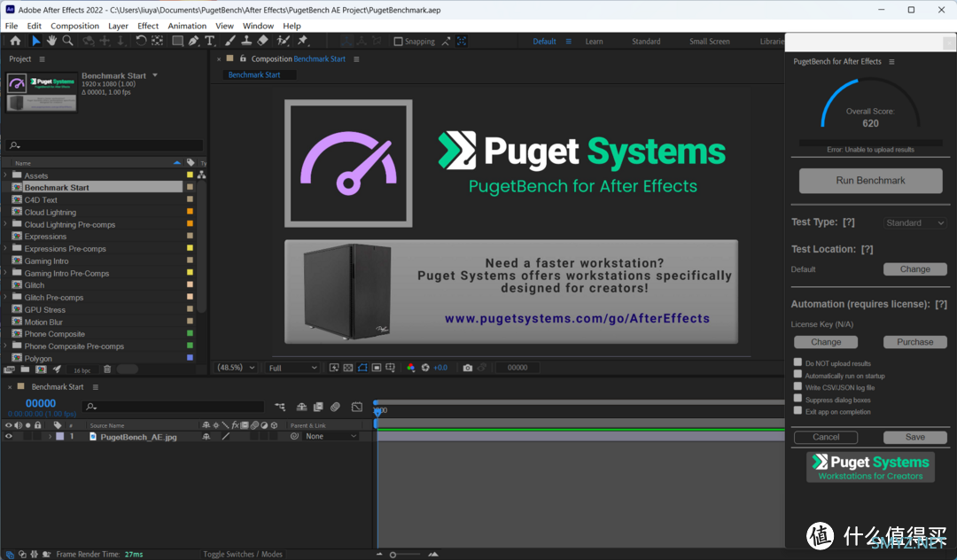
Task: Select the Clone Stamp tool
Action: [x=246, y=41]
